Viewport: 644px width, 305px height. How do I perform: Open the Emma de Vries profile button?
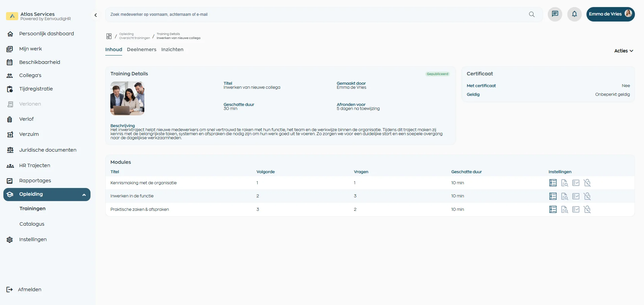click(x=610, y=14)
